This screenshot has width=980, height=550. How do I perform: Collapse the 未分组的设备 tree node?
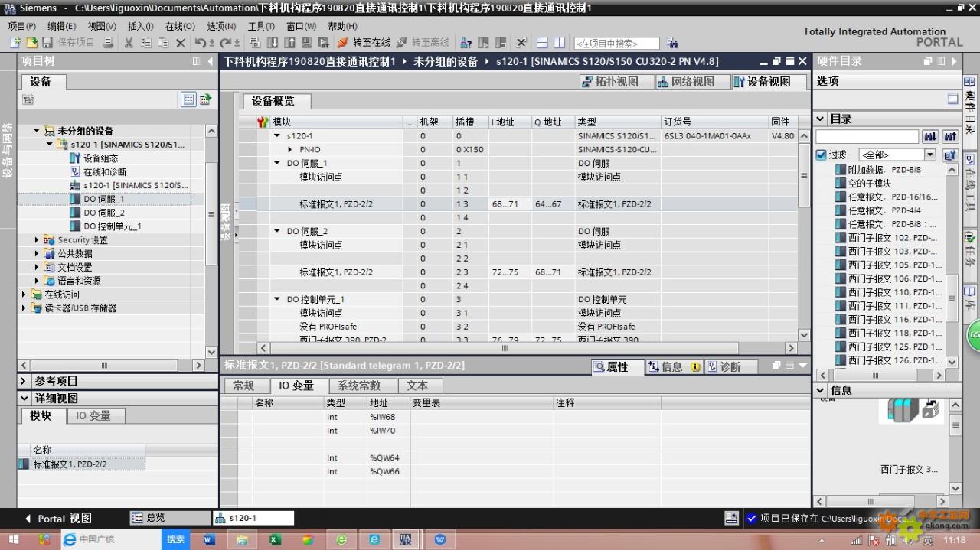click(x=36, y=131)
